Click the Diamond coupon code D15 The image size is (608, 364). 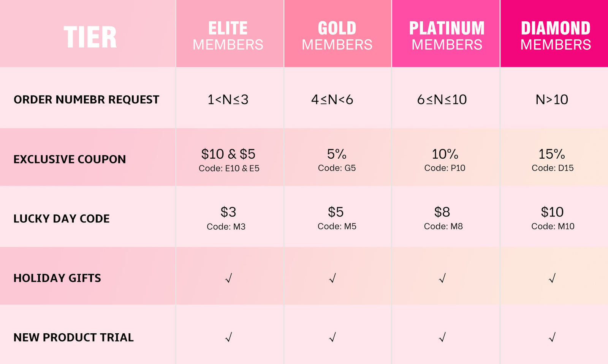tap(553, 168)
